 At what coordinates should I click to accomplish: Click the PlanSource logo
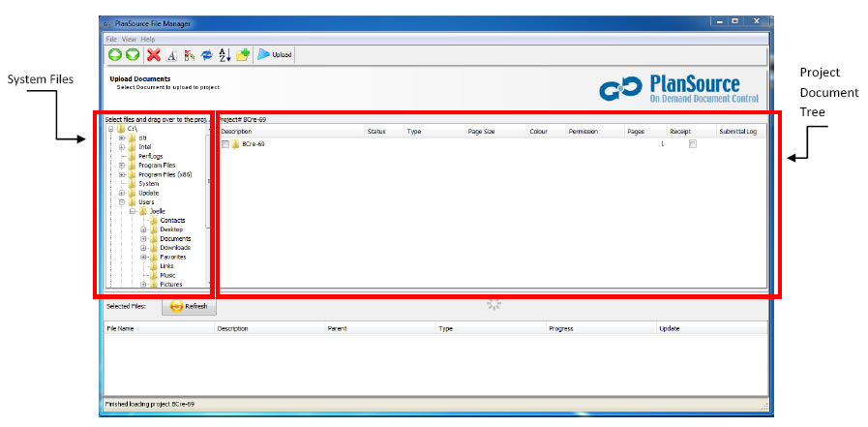click(679, 89)
